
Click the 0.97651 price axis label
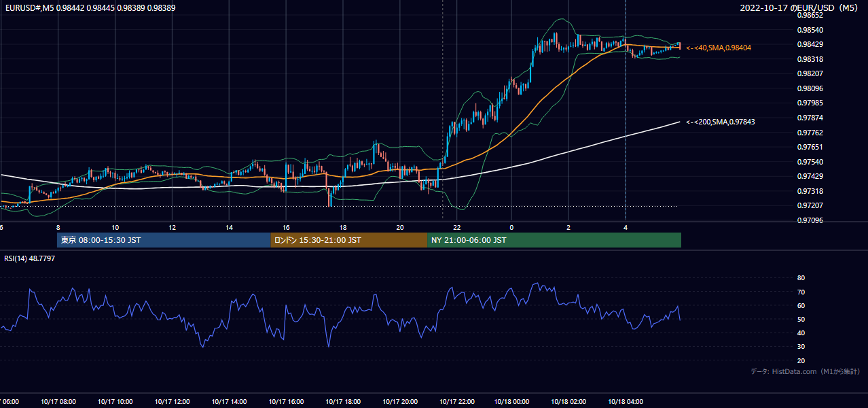(810, 147)
